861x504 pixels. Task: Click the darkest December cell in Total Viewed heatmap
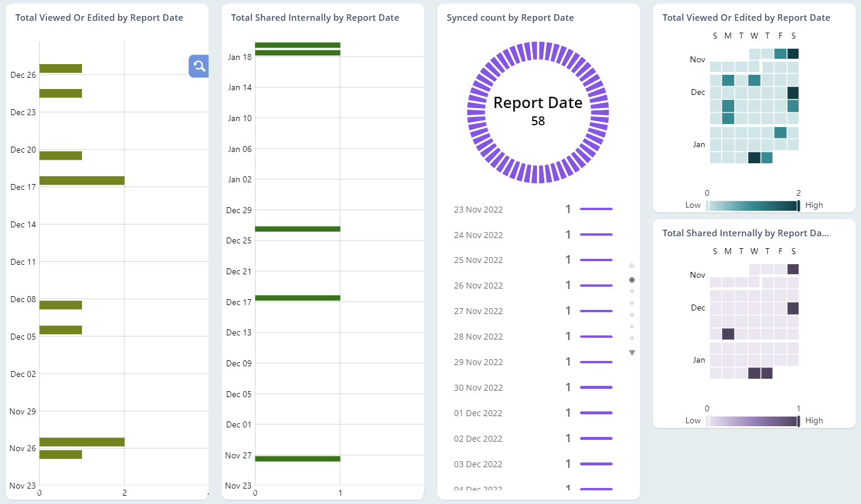click(794, 92)
